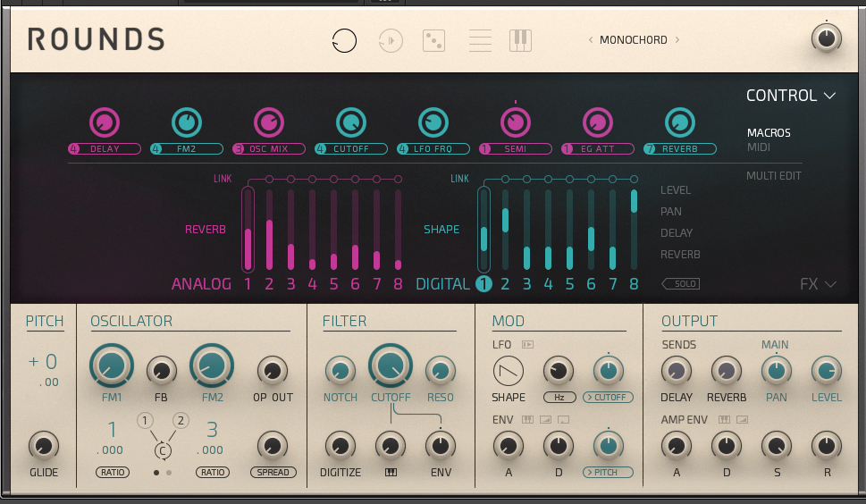Open the OSC MIX macro assignment label
866x504 pixels.
pyautogui.click(x=269, y=149)
